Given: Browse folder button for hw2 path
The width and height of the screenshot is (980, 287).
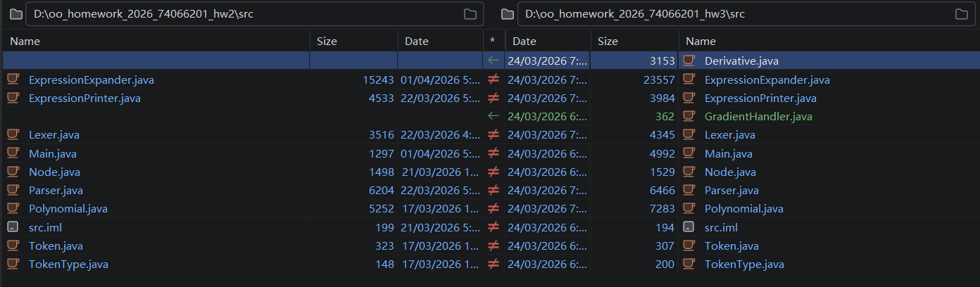Looking at the screenshot, I should pos(470,14).
